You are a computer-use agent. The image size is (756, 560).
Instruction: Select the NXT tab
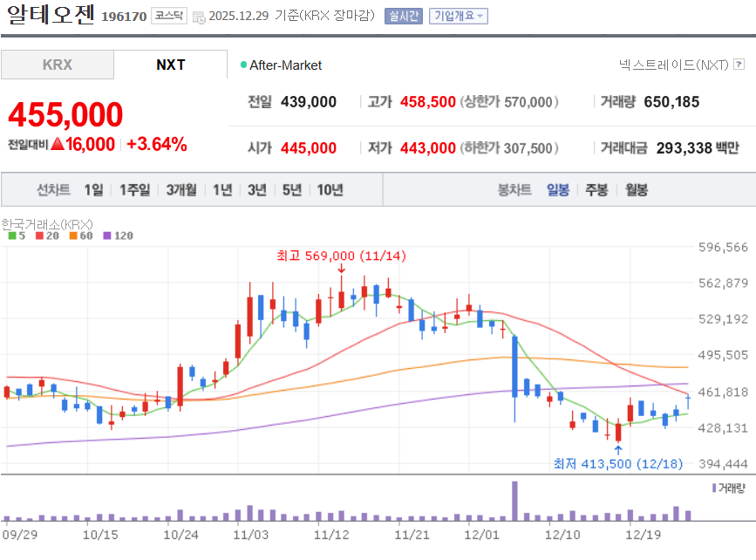tap(171, 65)
